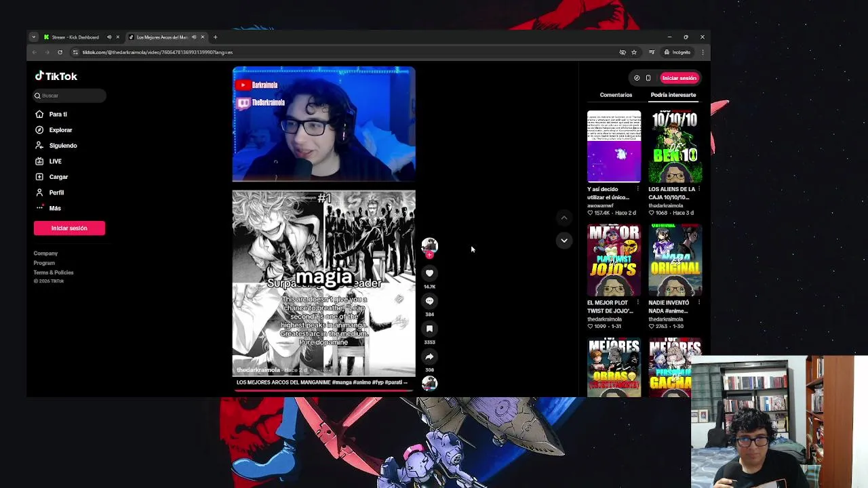Focus the Buscar search field
This screenshot has width=868, height=488.
69,96
